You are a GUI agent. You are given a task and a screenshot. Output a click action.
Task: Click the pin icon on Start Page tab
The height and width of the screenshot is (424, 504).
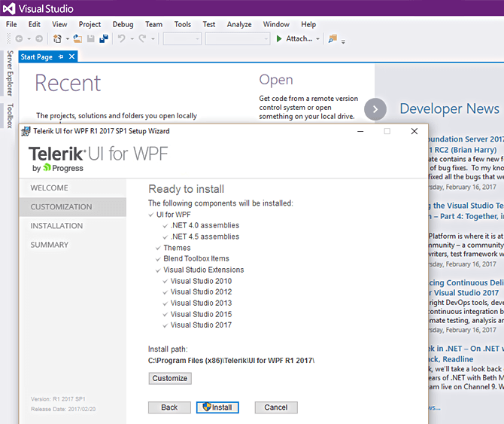[61, 57]
